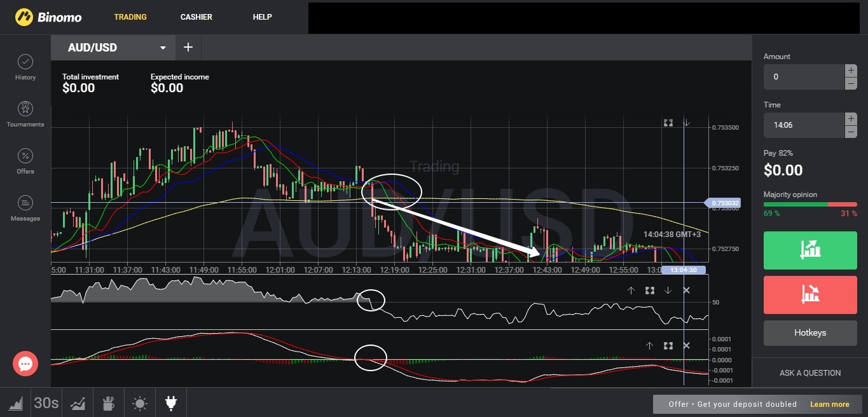
Task: Increase the investment amount with plus
Action: click(851, 70)
